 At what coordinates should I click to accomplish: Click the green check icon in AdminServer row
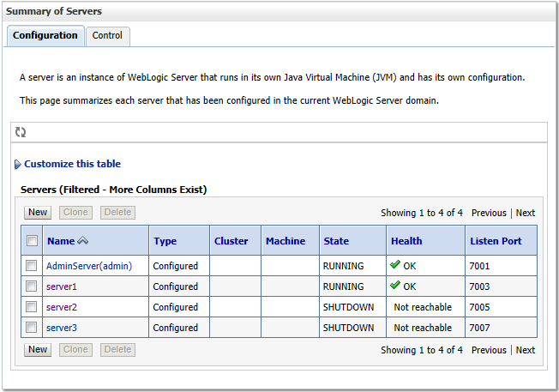point(395,265)
